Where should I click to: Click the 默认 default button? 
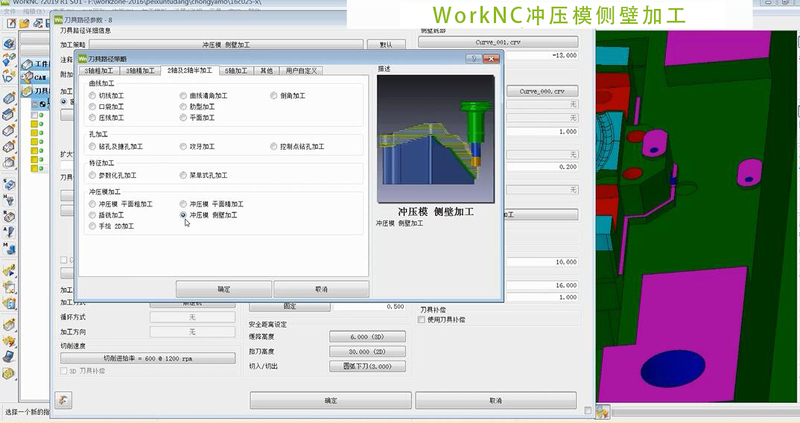(x=386, y=44)
